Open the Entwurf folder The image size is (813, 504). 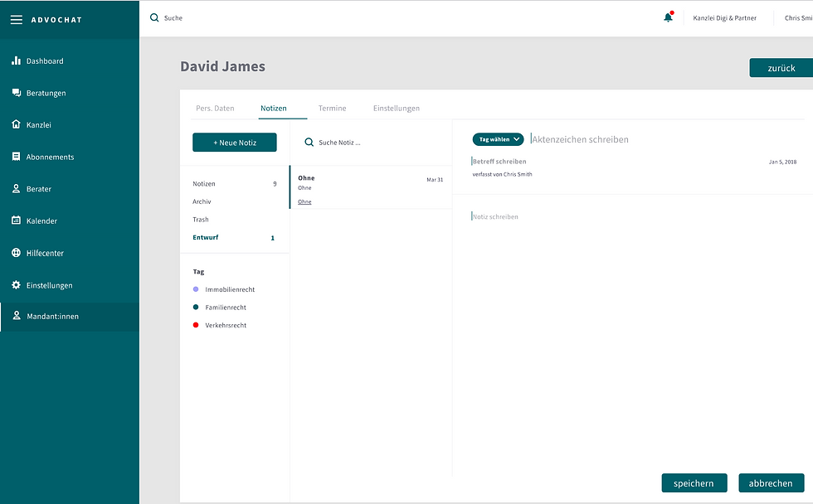[x=234, y=238]
